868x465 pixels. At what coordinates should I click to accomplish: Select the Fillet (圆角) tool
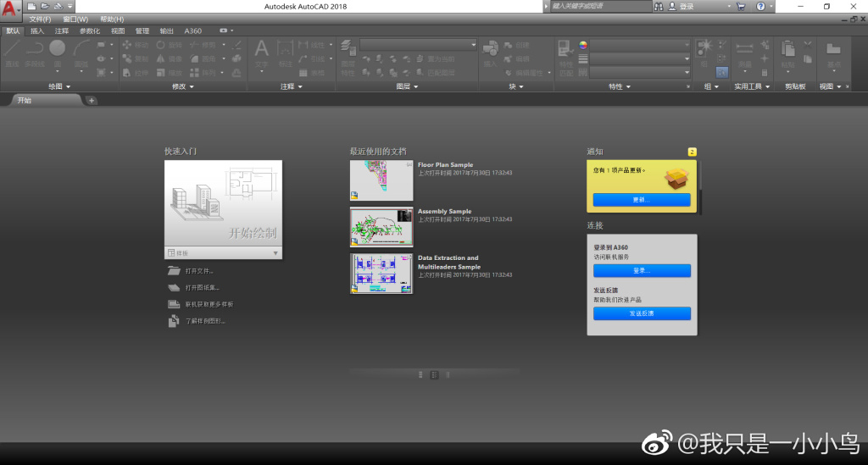click(x=203, y=58)
